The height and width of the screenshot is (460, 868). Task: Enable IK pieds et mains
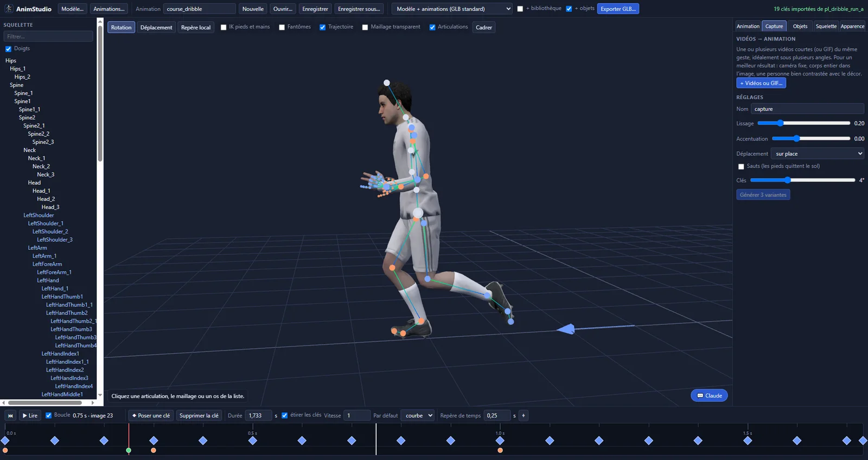(224, 27)
